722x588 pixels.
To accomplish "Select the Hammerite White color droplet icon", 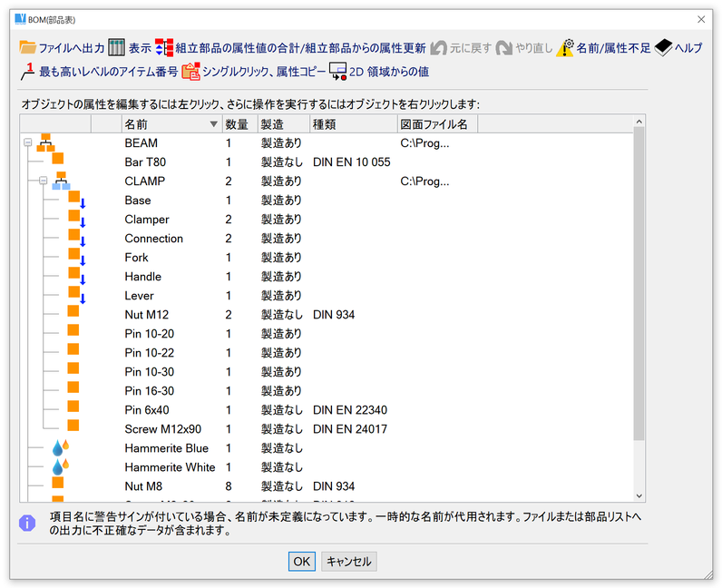I will coord(60,467).
